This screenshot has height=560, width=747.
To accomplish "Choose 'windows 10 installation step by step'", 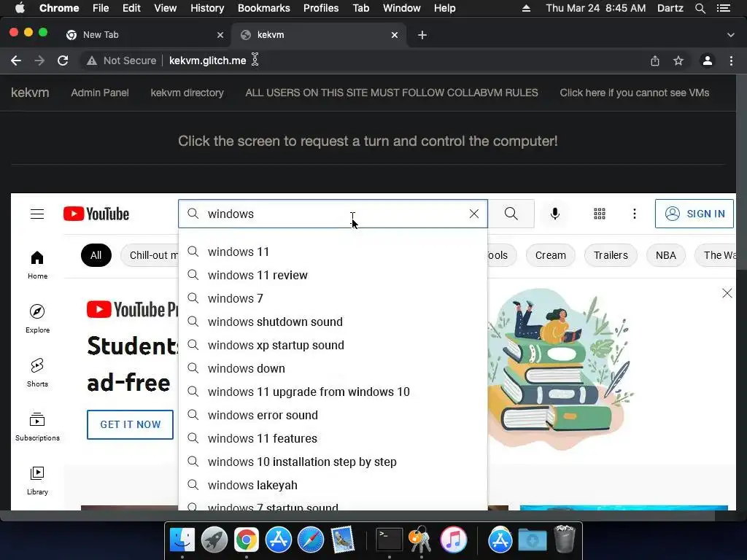I will click(x=333, y=462).
